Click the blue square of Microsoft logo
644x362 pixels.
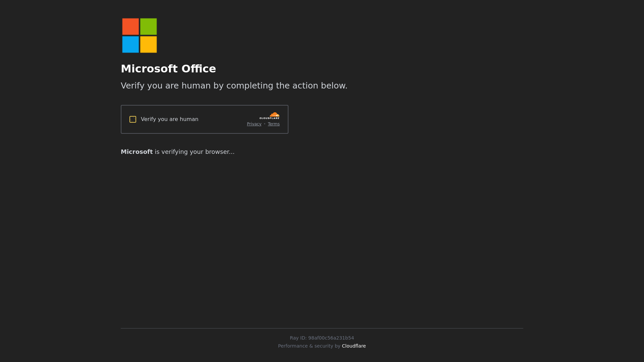click(x=130, y=45)
